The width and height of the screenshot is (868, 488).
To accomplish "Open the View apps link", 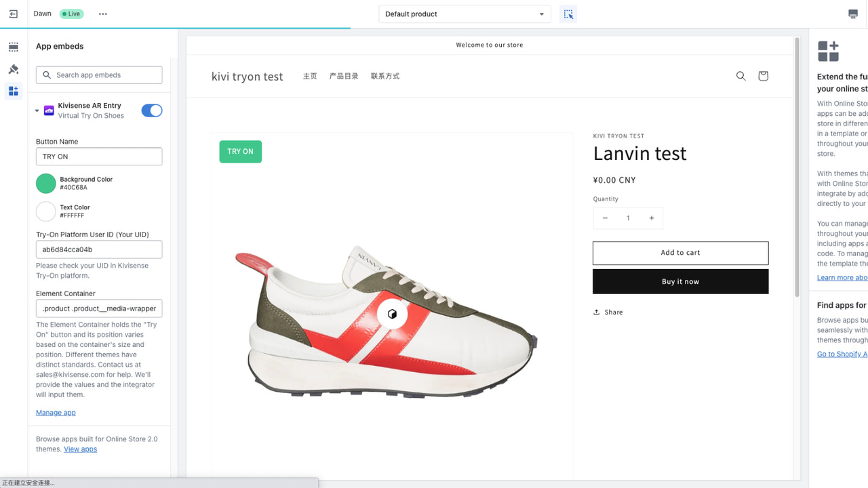I will pyautogui.click(x=80, y=449).
